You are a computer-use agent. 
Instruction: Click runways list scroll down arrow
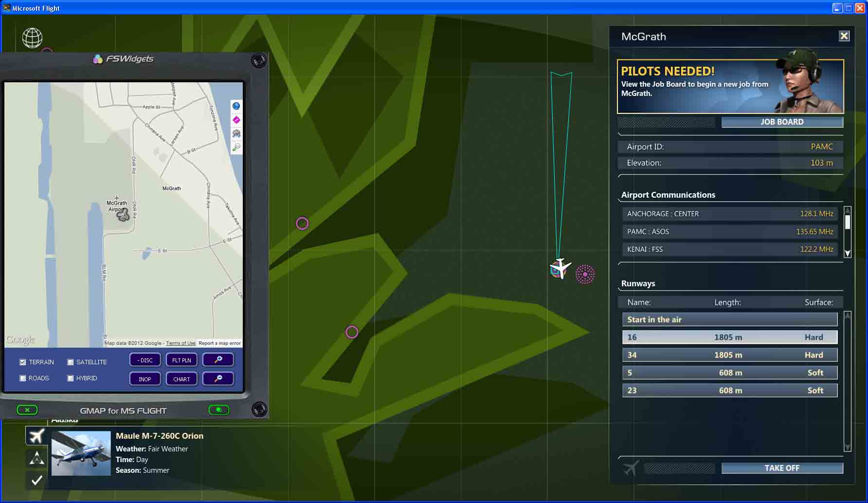click(847, 447)
